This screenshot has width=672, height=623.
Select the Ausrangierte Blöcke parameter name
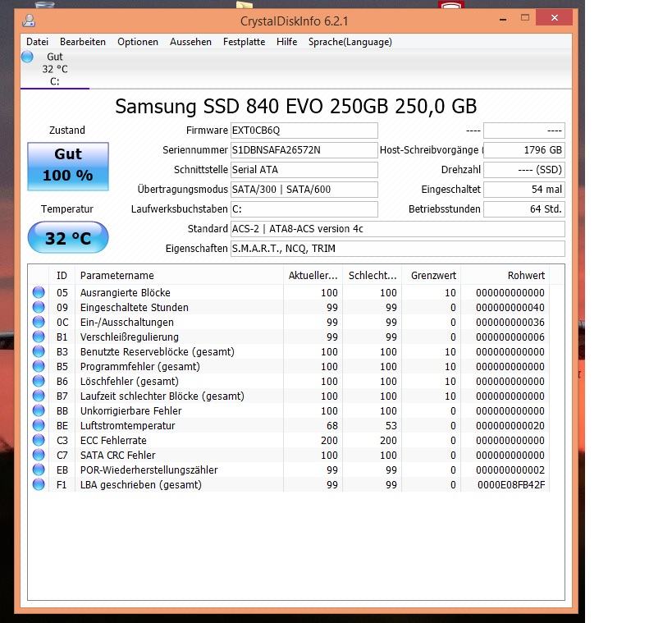point(126,292)
